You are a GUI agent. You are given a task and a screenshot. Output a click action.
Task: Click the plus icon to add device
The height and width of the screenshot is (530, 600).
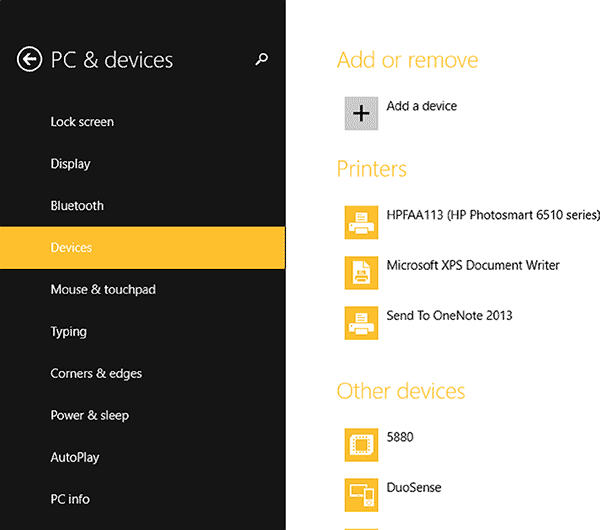pos(362,114)
